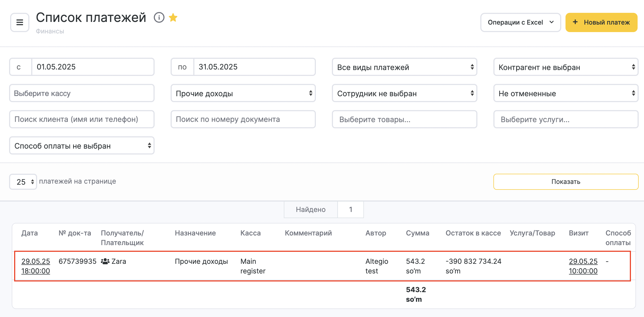
Task: Expand Операции с Excel dropdown
Action: [x=520, y=22]
